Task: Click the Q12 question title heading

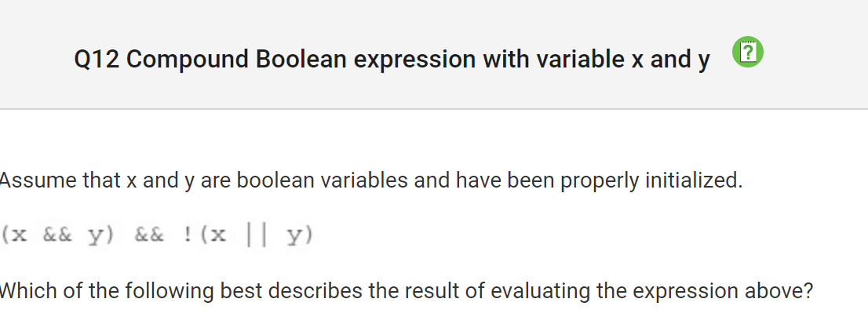Action: 392,59
